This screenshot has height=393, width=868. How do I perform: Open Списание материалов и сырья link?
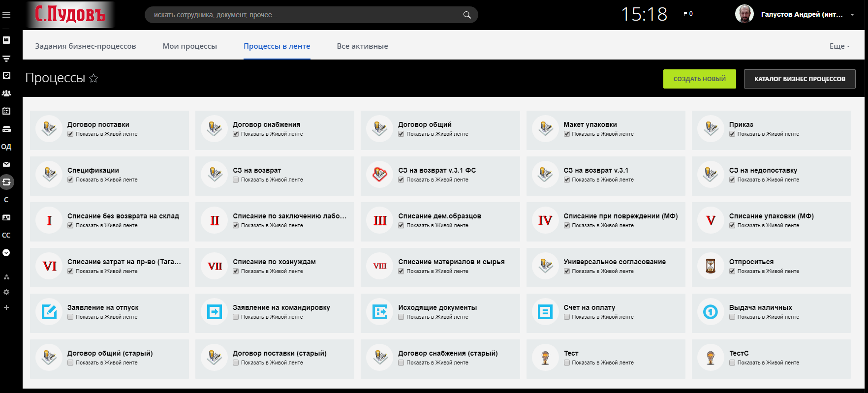point(452,262)
